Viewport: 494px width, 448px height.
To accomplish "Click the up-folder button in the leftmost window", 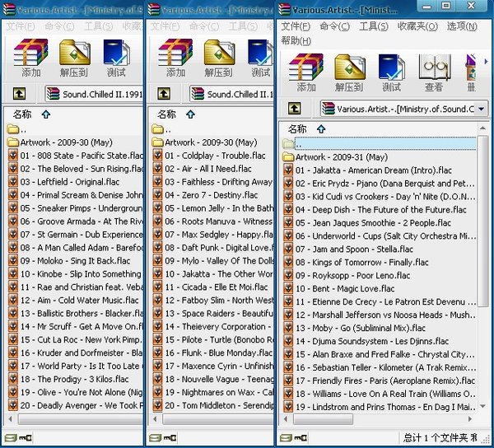I will tap(20, 94).
